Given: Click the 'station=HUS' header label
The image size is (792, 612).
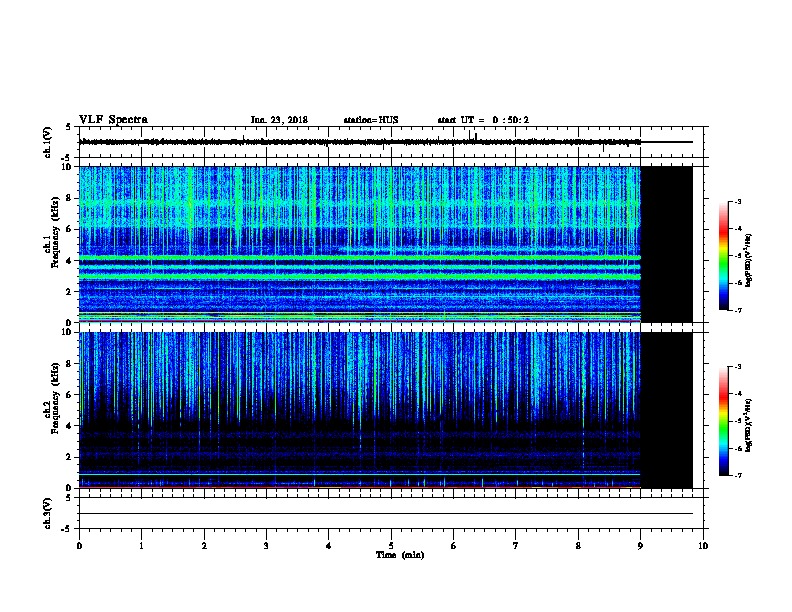Looking at the screenshot, I should point(371,120).
